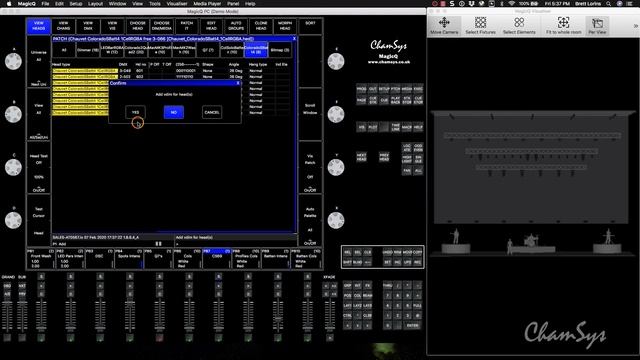640x360 pixels.
Task: Click encoder wheel D on the left
Action: click(13, 220)
